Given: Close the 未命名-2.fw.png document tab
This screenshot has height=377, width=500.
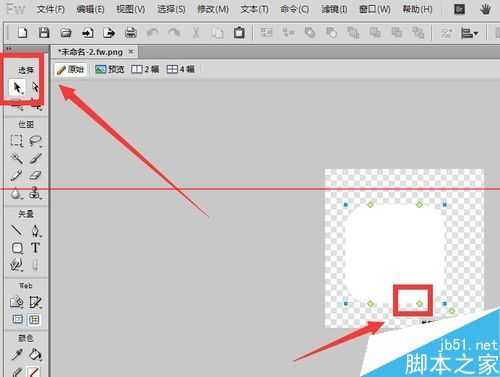Looking at the screenshot, I should pyautogui.click(x=131, y=52).
